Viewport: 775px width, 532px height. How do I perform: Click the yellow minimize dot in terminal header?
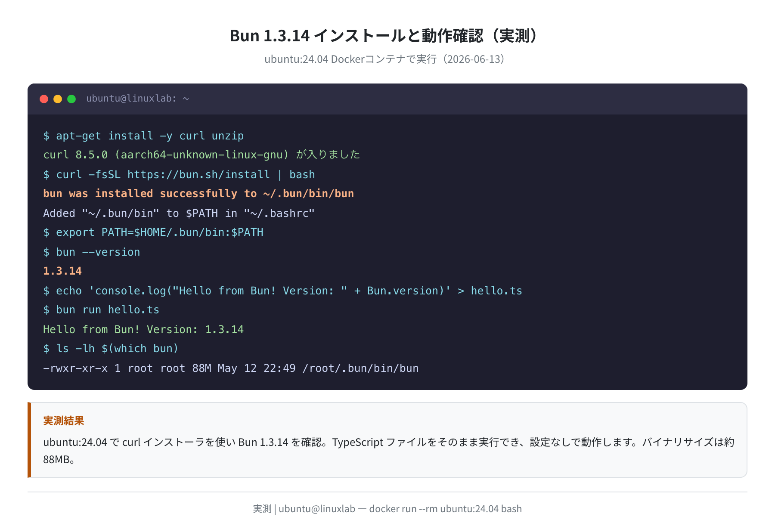point(58,99)
